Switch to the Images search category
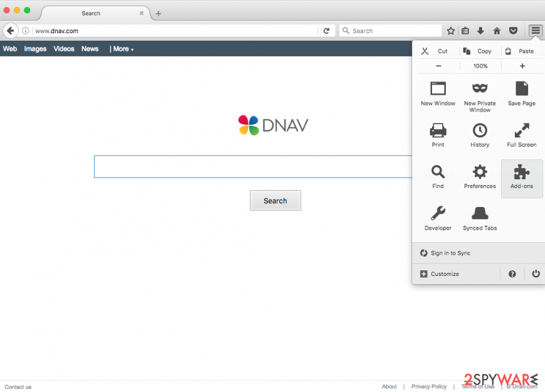The height and width of the screenshot is (392, 545). pyautogui.click(x=35, y=48)
